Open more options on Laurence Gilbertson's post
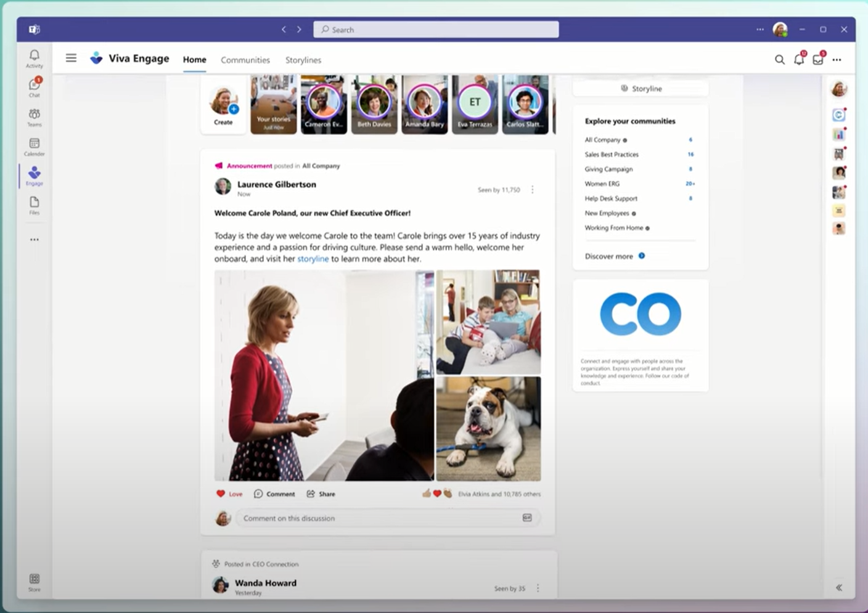The image size is (868, 613). click(533, 190)
